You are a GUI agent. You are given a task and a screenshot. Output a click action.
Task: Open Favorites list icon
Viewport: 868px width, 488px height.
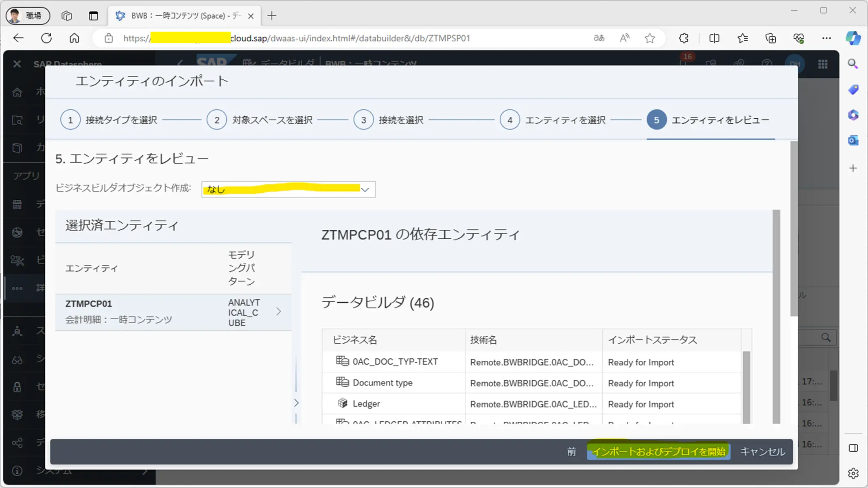[742, 38]
